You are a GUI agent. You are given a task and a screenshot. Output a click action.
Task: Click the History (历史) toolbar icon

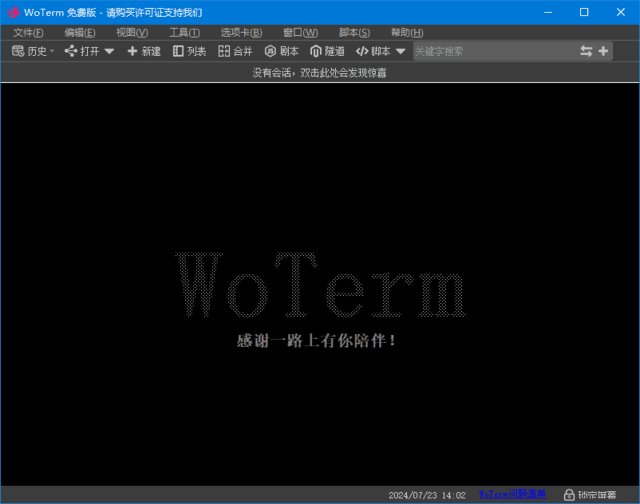point(18,51)
